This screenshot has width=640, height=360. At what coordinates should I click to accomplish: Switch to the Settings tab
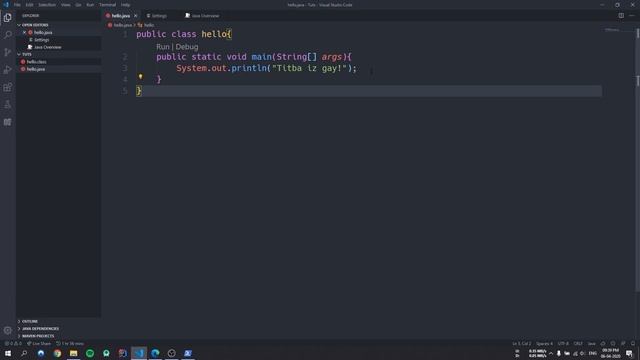point(159,16)
